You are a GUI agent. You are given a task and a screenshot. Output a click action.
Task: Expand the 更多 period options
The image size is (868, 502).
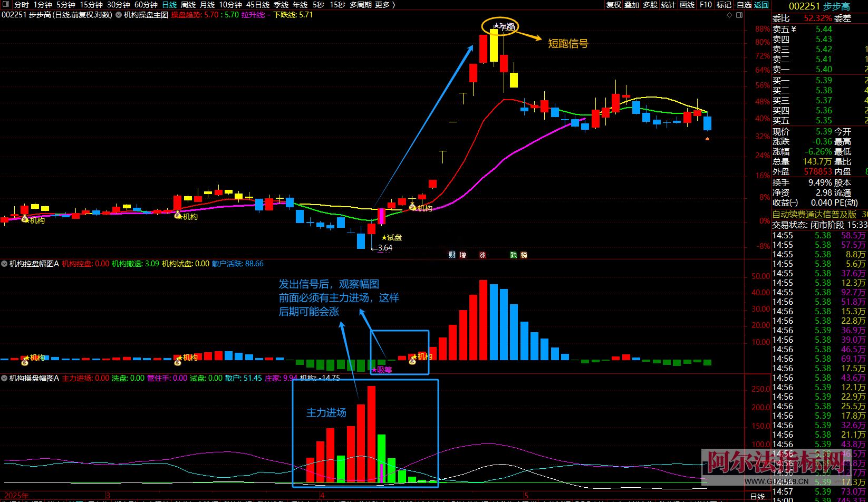pyautogui.click(x=385, y=5)
